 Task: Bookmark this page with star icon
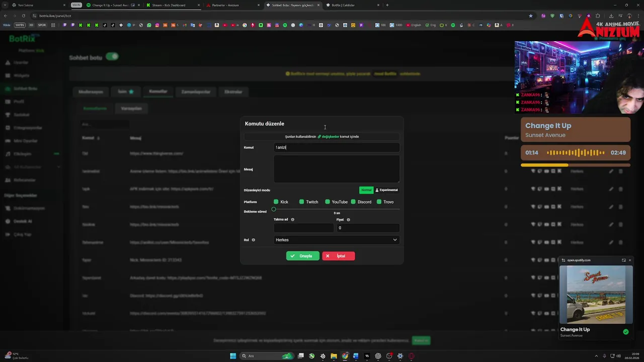[x=530, y=16]
